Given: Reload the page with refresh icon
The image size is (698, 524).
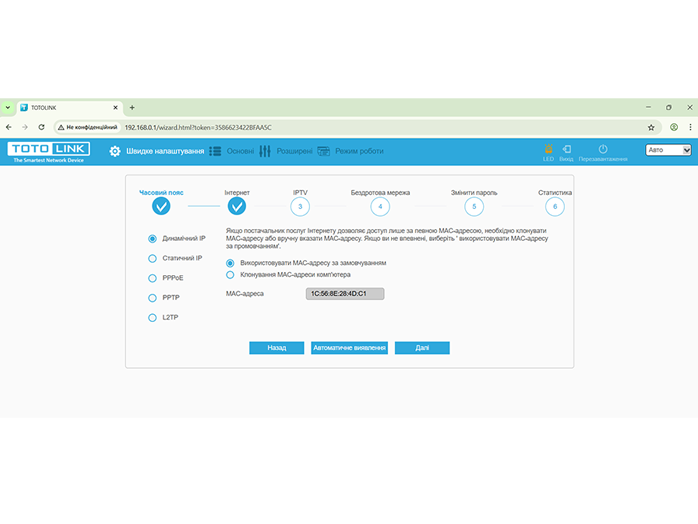Looking at the screenshot, I should coord(41,127).
